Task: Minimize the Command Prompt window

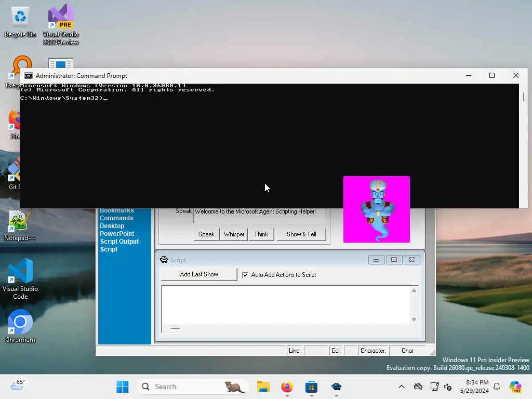Action: pos(469,76)
